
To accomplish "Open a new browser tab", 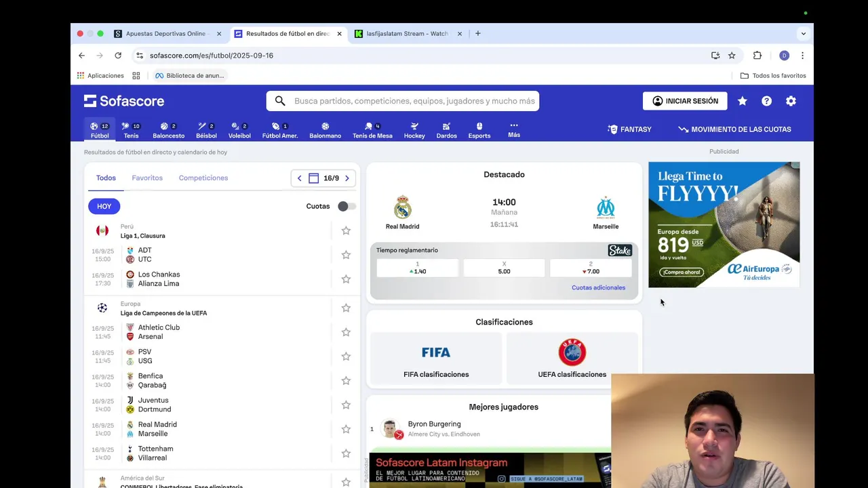I will tap(478, 33).
